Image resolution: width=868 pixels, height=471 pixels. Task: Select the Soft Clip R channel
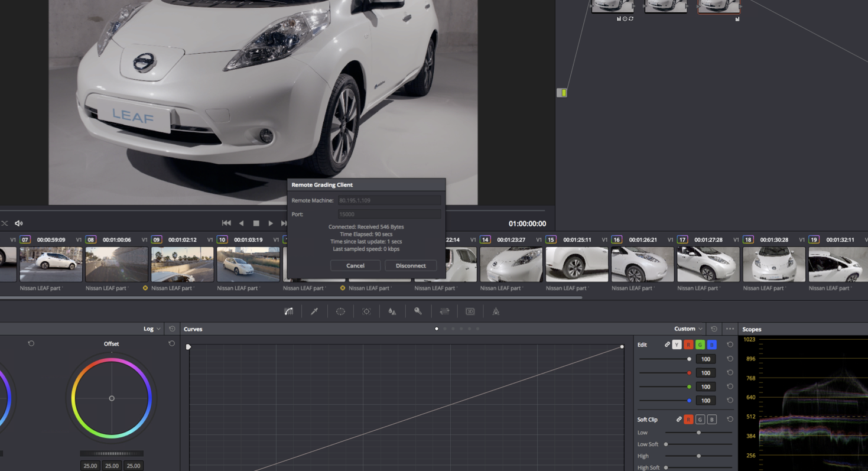(x=688, y=420)
